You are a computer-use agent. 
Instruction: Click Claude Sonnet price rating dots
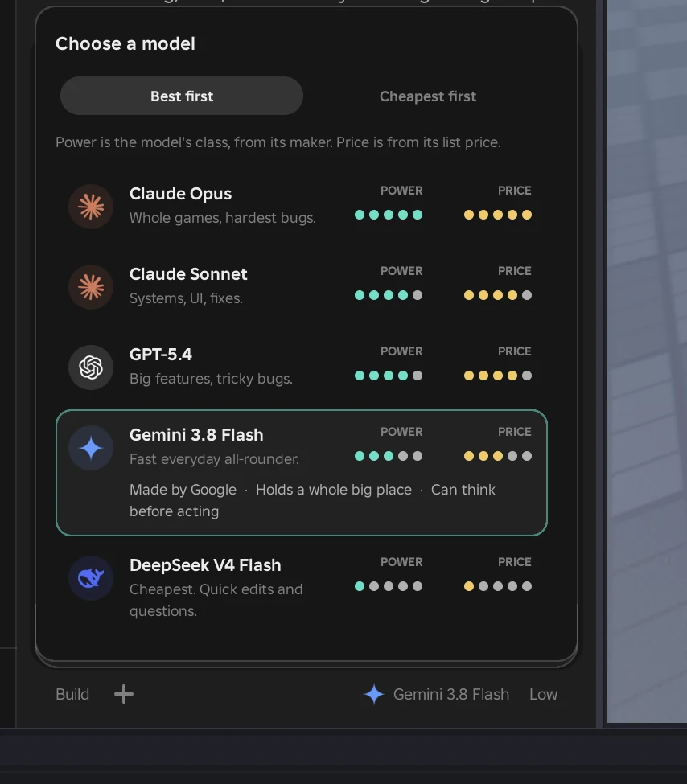click(x=498, y=295)
